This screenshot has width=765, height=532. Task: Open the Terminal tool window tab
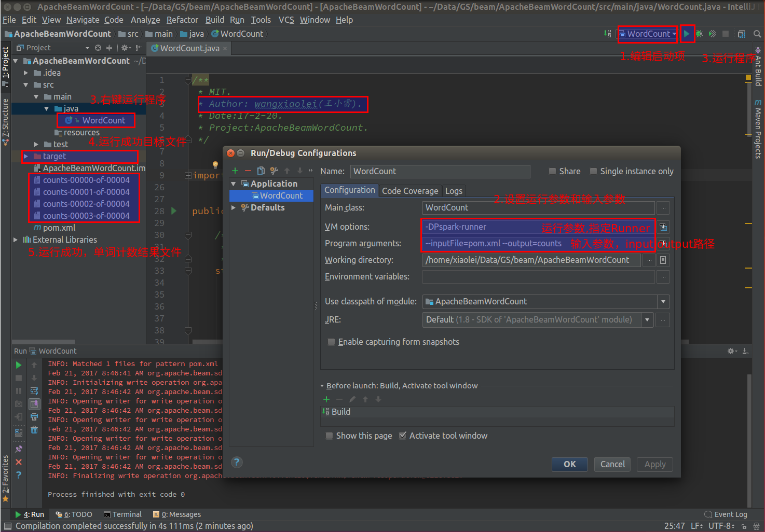pos(122,514)
